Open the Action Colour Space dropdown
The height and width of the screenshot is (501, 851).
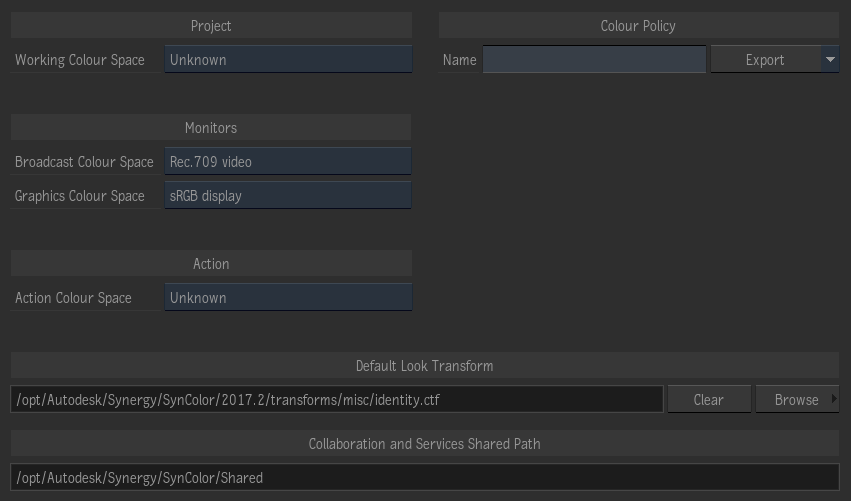point(288,298)
